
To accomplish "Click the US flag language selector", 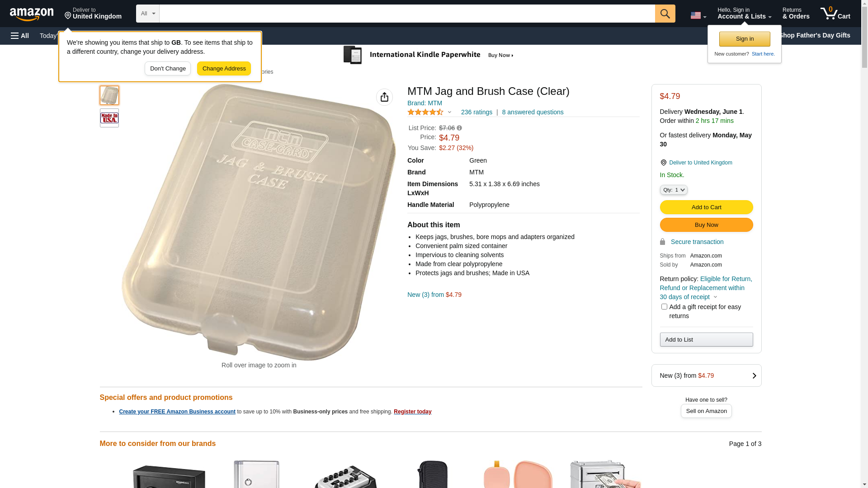I will pyautogui.click(x=698, y=15).
